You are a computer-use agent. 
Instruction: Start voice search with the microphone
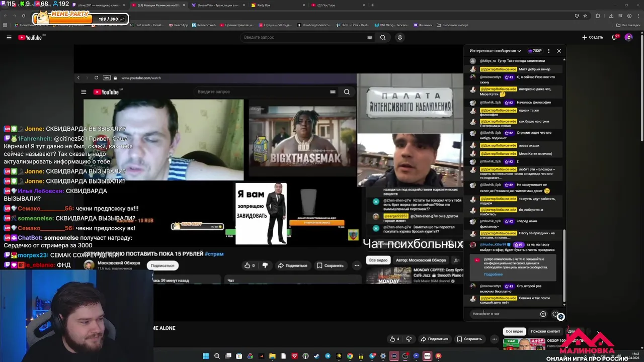tap(400, 37)
